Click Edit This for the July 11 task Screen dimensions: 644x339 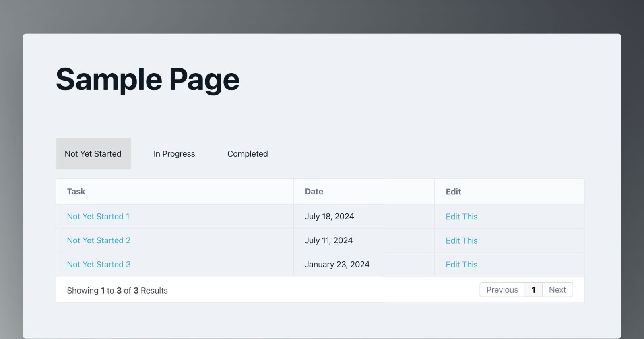[x=461, y=241]
